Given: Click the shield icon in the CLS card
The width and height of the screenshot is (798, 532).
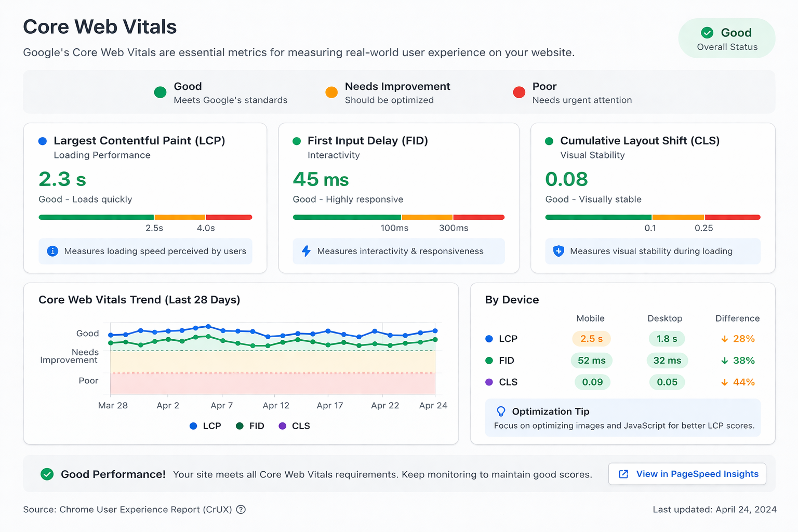Looking at the screenshot, I should point(558,251).
